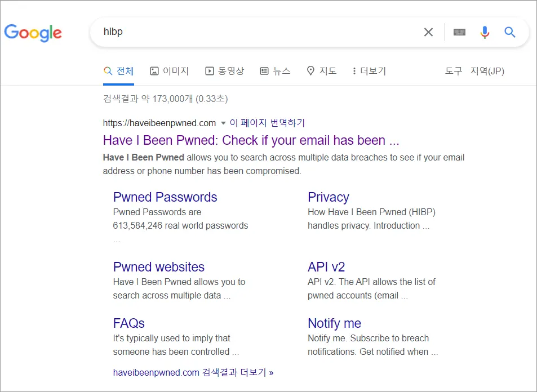Clear the search query with the X icon

tap(428, 32)
